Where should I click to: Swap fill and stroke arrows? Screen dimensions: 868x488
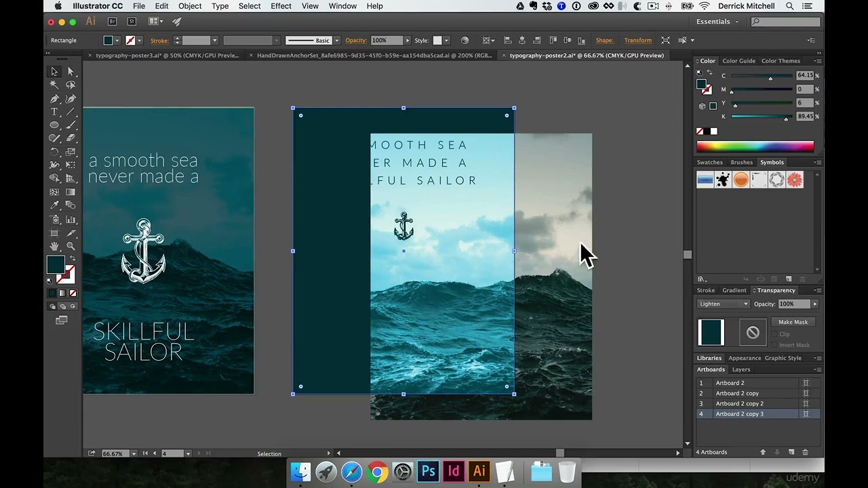click(x=73, y=260)
